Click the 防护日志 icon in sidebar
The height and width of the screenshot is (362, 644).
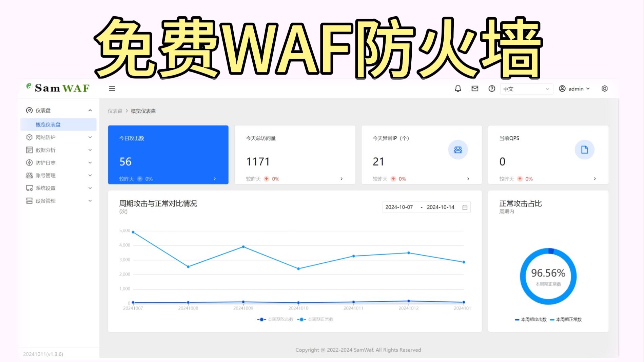tap(30, 163)
